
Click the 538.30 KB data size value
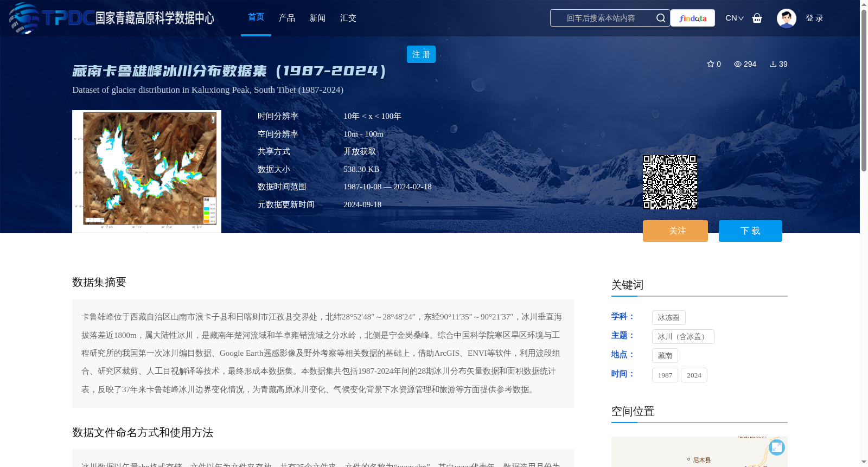pyautogui.click(x=361, y=169)
